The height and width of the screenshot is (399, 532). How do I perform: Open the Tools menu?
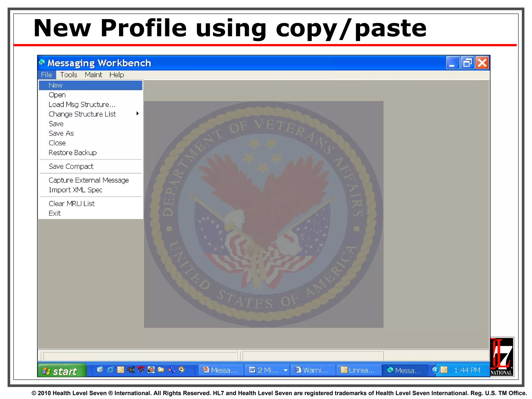tap(69, 75)
